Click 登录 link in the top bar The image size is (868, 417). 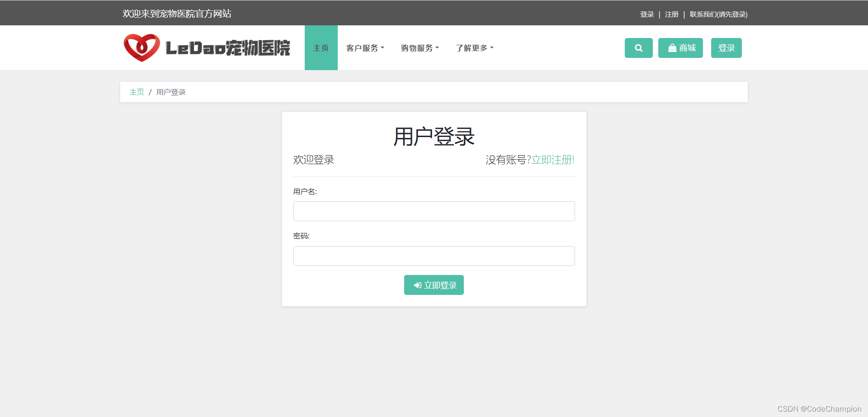(646, 14)
